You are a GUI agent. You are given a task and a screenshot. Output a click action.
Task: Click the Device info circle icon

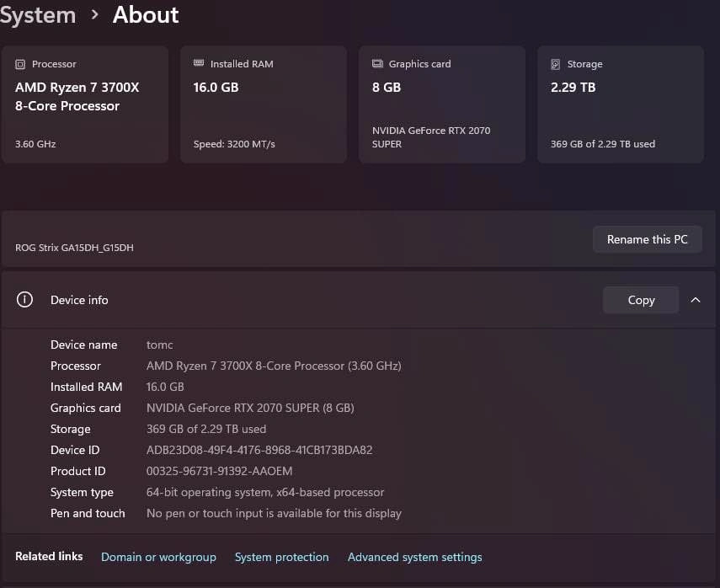(24, 300)
